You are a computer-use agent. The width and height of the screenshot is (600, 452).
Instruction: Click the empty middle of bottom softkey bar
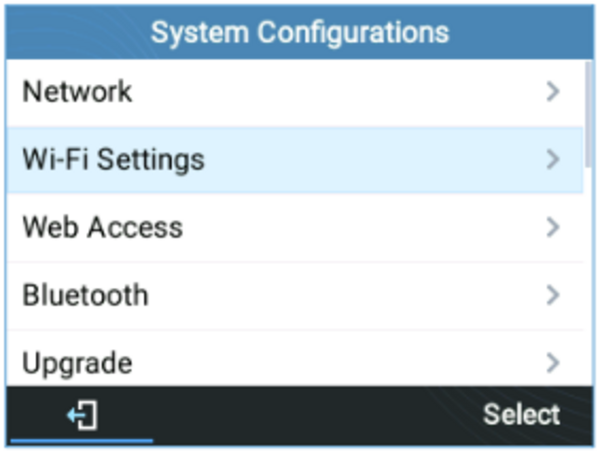pyautogui.click(x=300, y=415)
